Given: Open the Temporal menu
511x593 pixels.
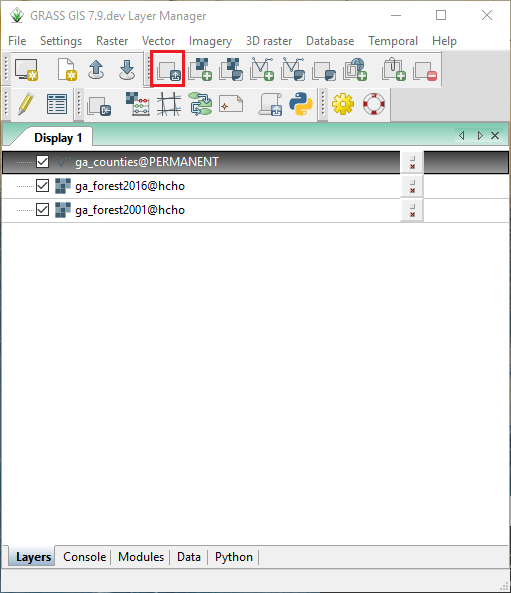Looking at the screenshot, I should point(393,41).
